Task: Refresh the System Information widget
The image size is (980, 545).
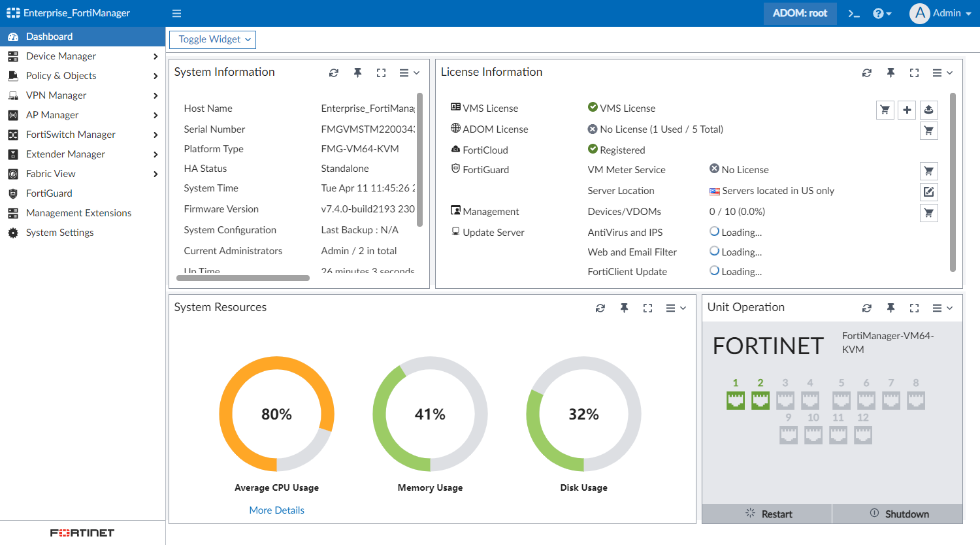Action: (334, 73)
